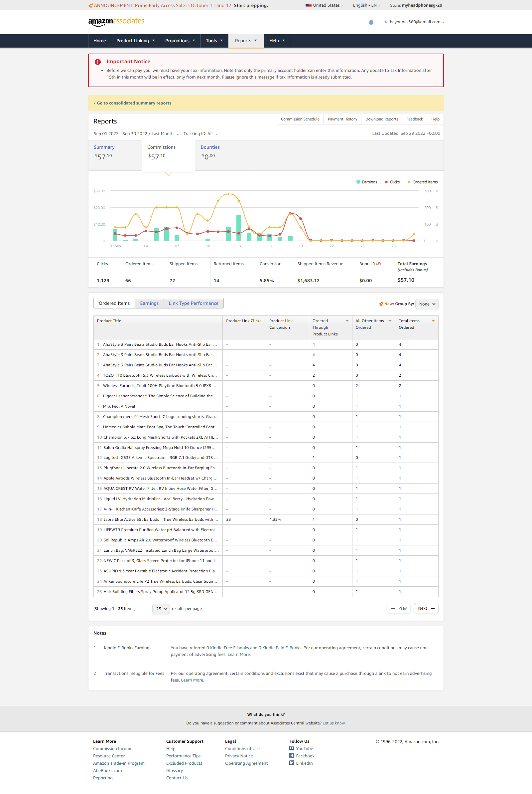Click the 1,129 Clicks total value
Screen dimensions: 532x794
click(103, 281)
